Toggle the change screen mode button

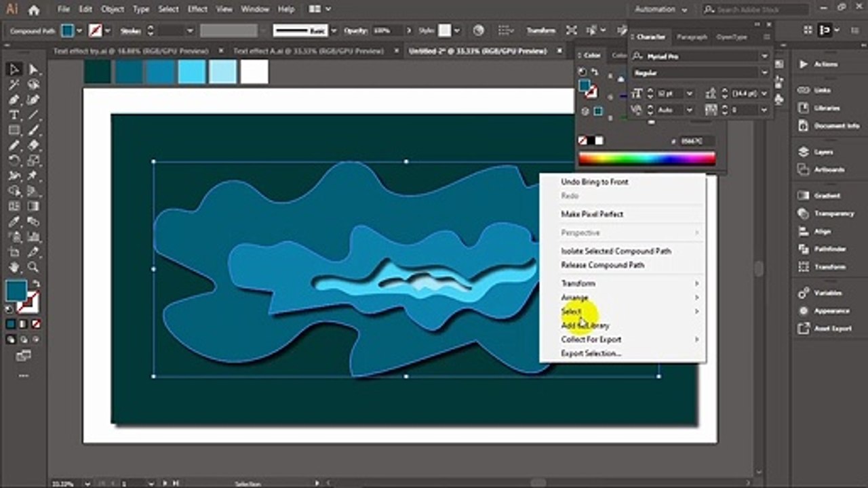[23, 355]
